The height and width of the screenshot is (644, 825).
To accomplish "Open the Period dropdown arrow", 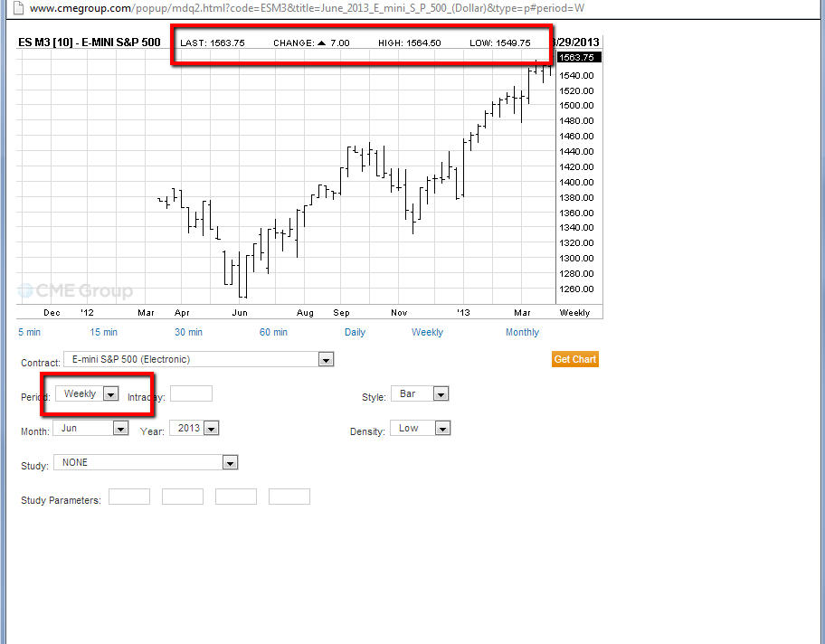I will [110, 394].
